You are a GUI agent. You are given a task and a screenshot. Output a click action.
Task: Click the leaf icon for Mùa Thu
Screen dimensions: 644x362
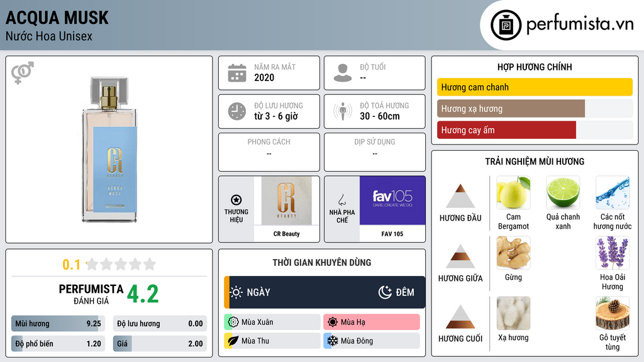pyautogui.click(x=233, y=341)
